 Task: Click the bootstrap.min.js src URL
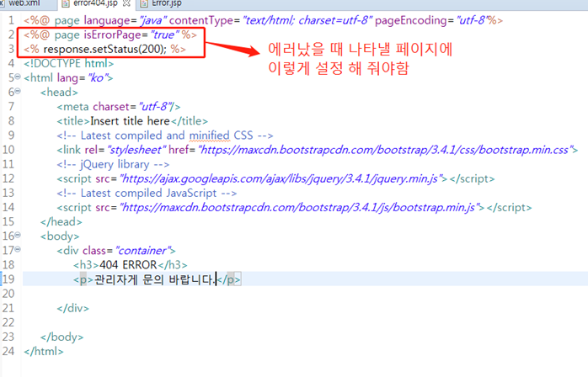[300, 208]
